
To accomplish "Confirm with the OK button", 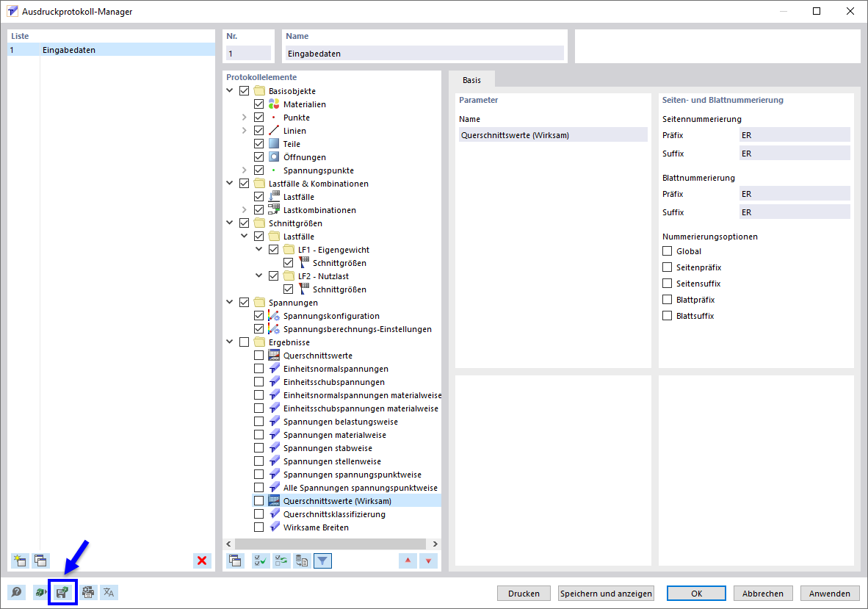I will pyautogui.click(x=696, y=593).
